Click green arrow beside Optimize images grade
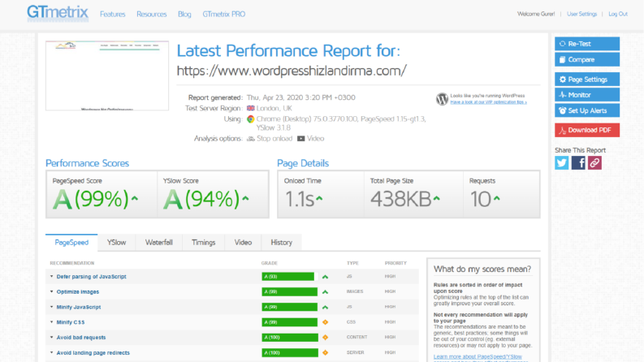This screenshot has height=362, width=644. pyautogui.click(x=326, y=292)
